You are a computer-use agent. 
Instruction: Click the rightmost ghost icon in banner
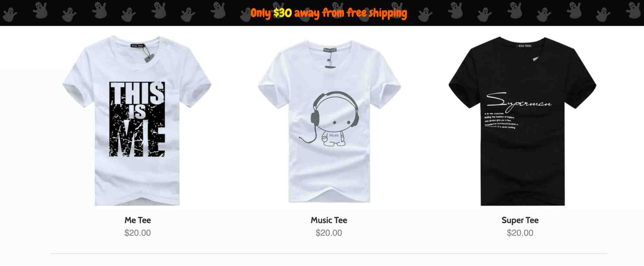[633, 10]
